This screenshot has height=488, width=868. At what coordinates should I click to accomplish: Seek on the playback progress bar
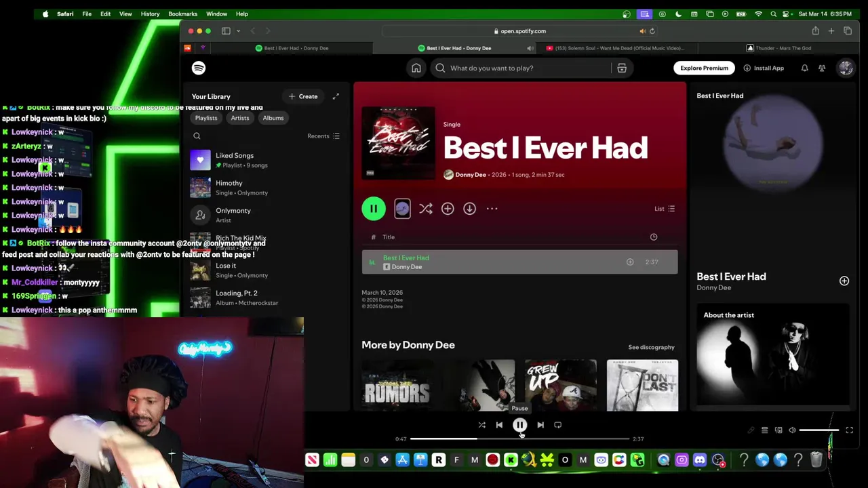point(519,439)
